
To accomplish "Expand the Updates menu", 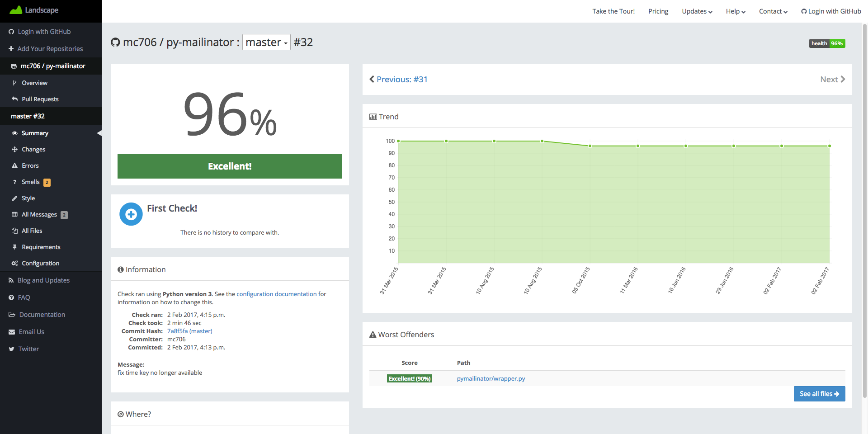I will [697, 11].
